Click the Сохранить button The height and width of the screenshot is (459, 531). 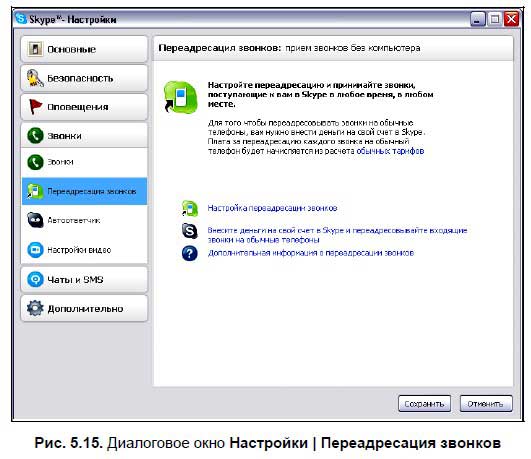(x=424, y=404)
